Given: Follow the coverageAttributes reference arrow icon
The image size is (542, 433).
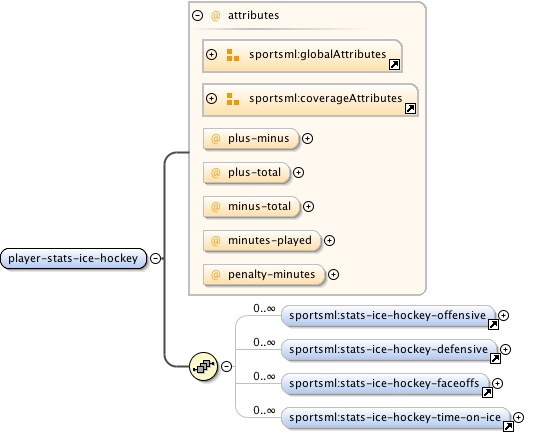Looking at the screenshot, I should (x=410, y=109).
